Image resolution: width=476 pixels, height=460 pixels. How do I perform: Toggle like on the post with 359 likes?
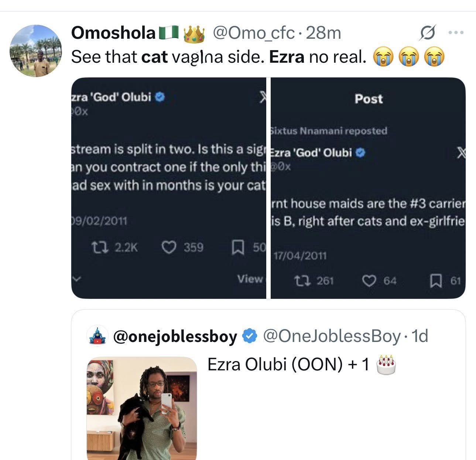coord(171,248)
